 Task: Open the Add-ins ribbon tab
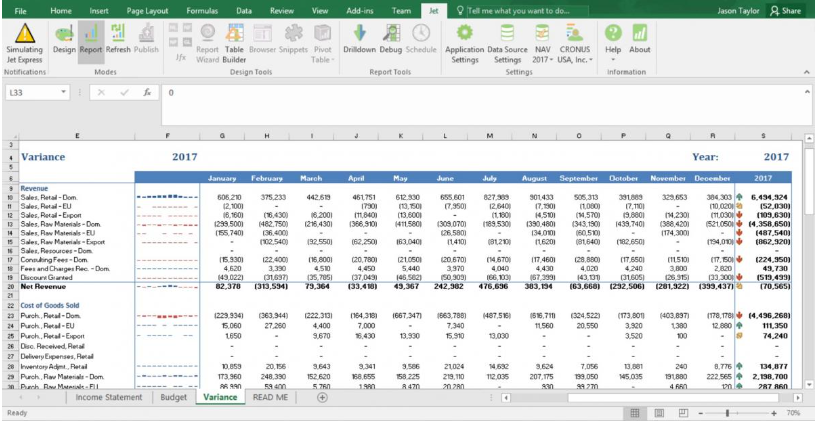click(359, 10)
